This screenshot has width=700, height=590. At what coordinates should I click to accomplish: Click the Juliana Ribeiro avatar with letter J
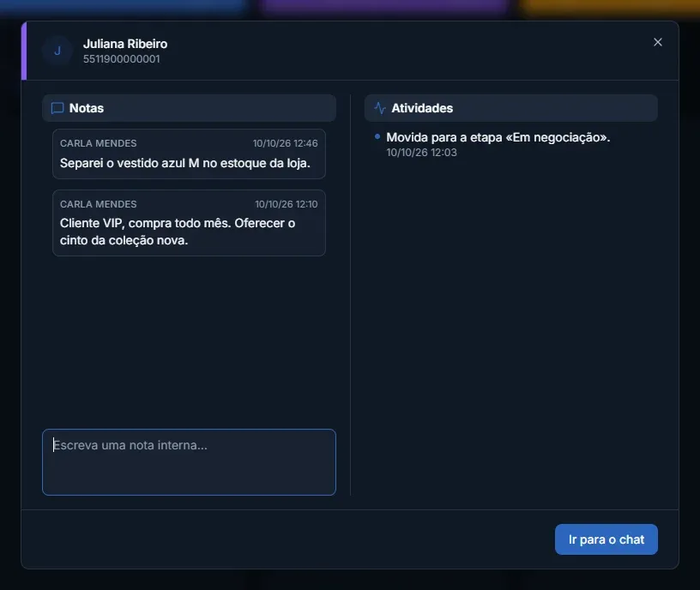point(57,51)
